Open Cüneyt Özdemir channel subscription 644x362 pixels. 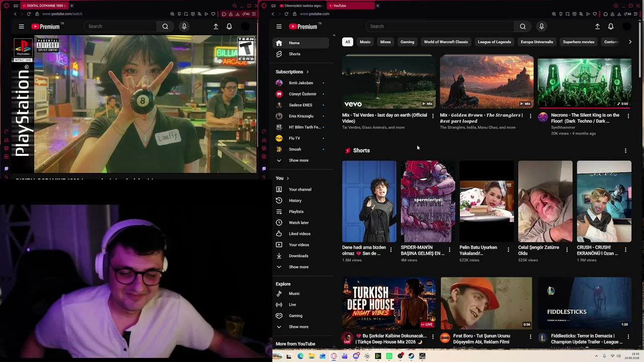[x=301, y=94]
